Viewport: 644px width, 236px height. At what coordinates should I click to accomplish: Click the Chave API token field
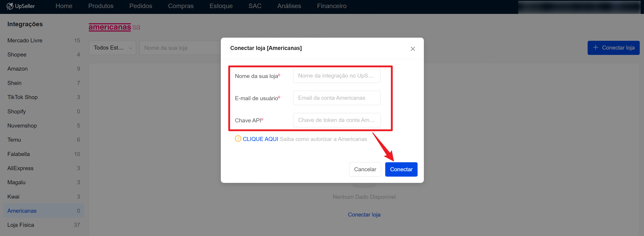336,120
